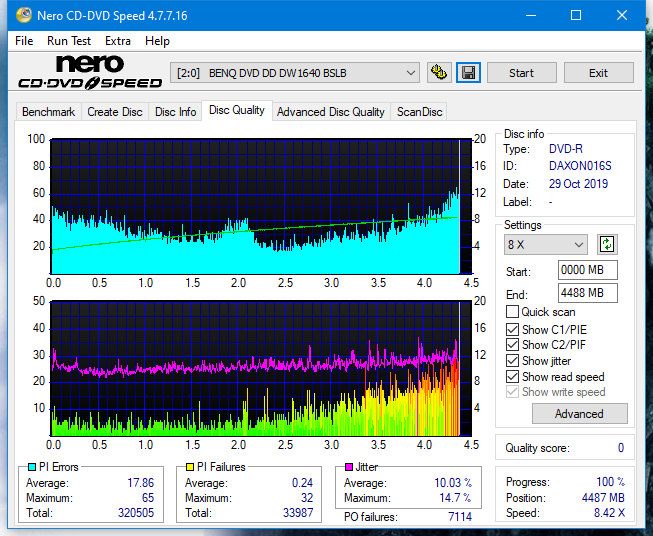The width and height of the screenshot is (653, 536).
Task: Click the disc ID DAXON016S text
Action: point(580,166)
